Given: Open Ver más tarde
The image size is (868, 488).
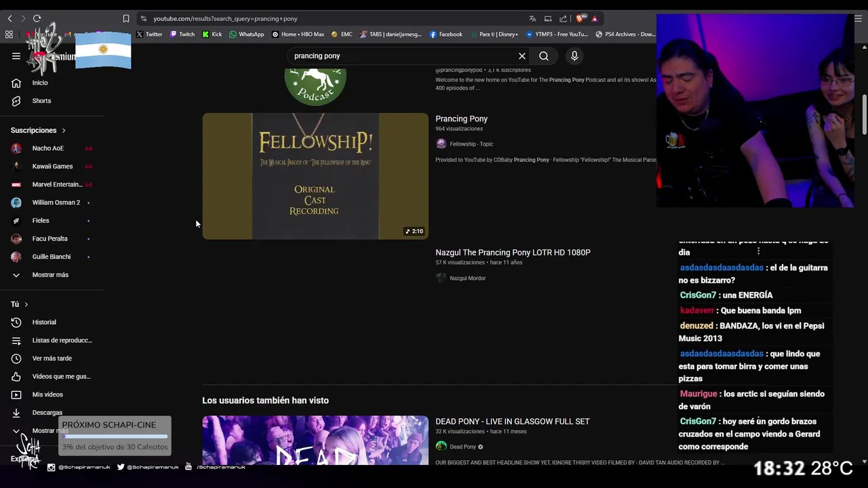Looking at the screenshot, I should click(x=52, y=359).
